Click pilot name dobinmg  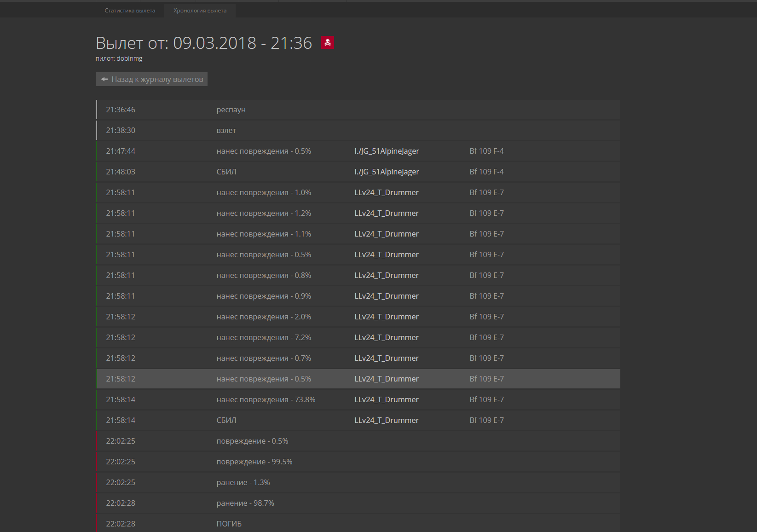tap(129, 58)
